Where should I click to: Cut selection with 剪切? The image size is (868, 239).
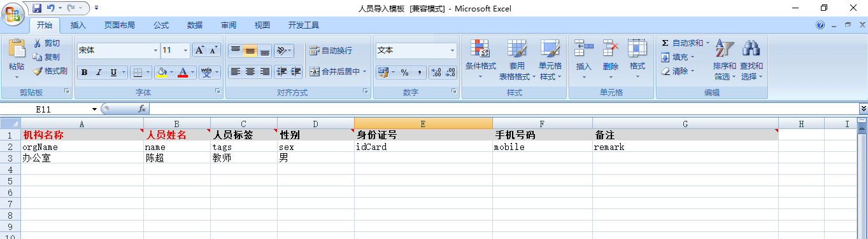(47, 43)
